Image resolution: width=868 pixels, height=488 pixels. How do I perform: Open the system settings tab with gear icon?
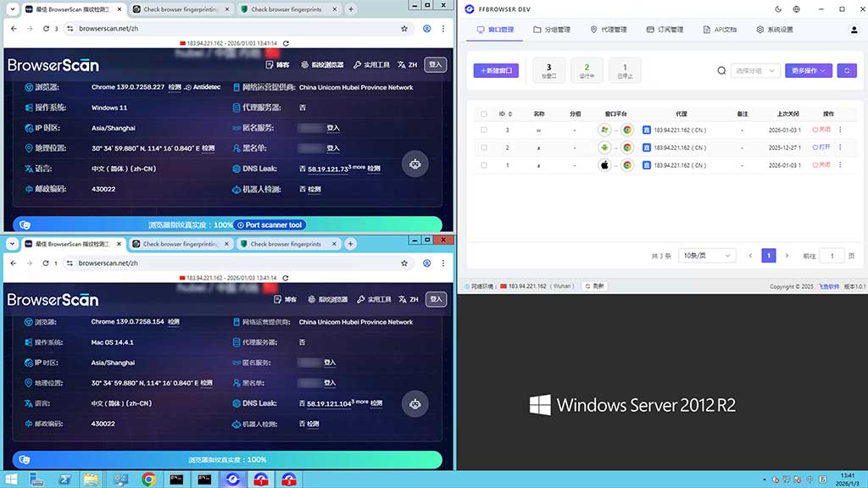click(775, 30)
